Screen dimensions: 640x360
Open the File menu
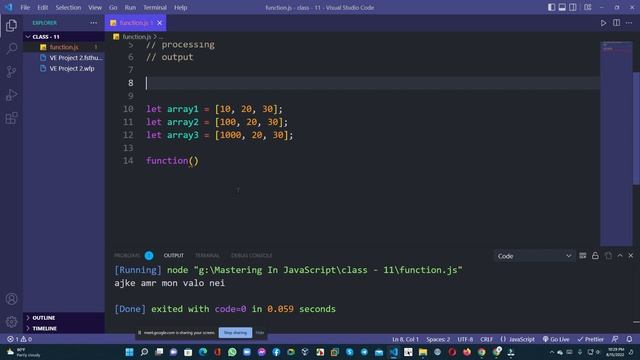[25, 7]
